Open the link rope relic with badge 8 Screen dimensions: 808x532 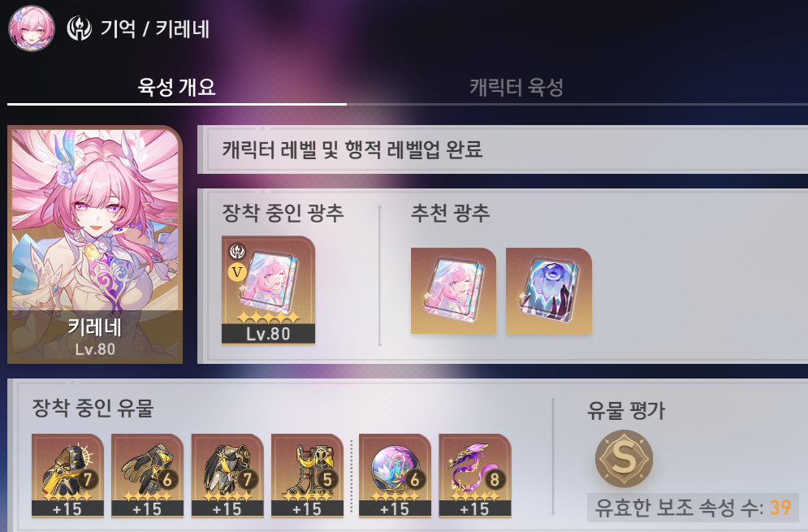point(474,475)
